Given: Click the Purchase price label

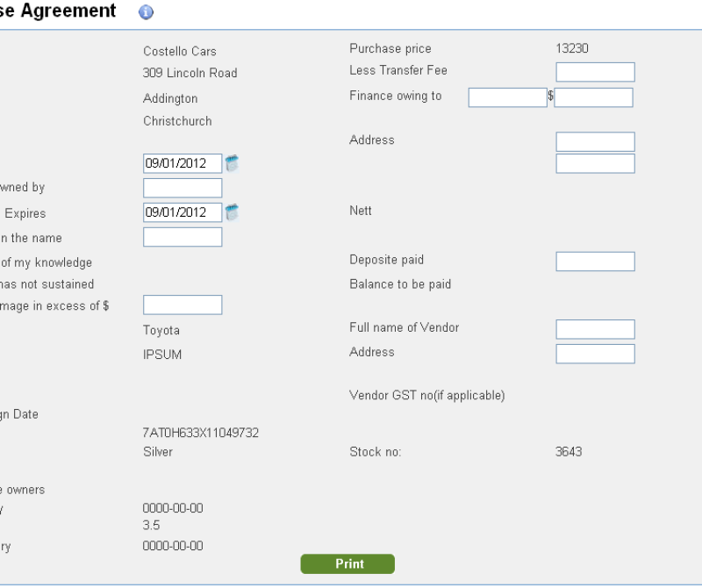Looking at the screenshot, I should click(390, 48).
